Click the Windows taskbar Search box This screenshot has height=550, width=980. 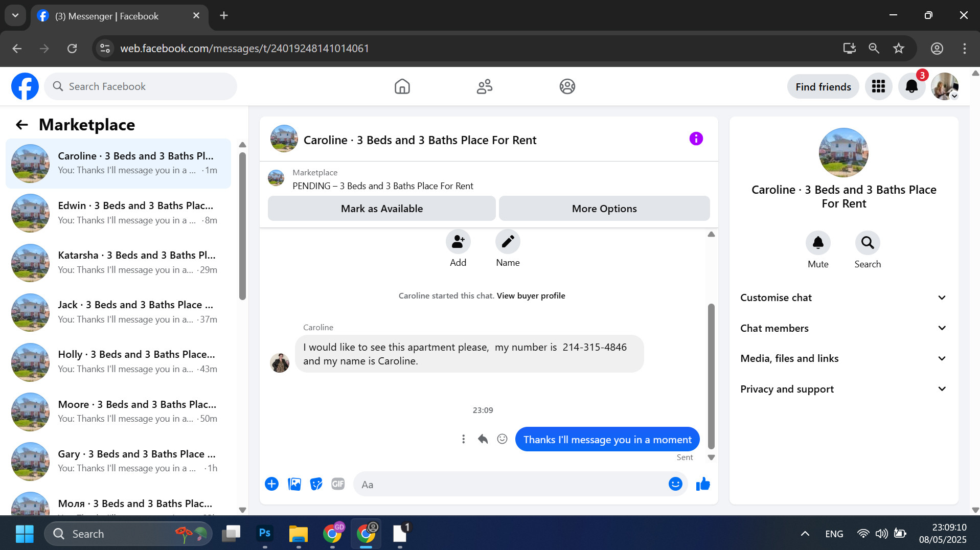pyautogui.click(x=128, y=534)
